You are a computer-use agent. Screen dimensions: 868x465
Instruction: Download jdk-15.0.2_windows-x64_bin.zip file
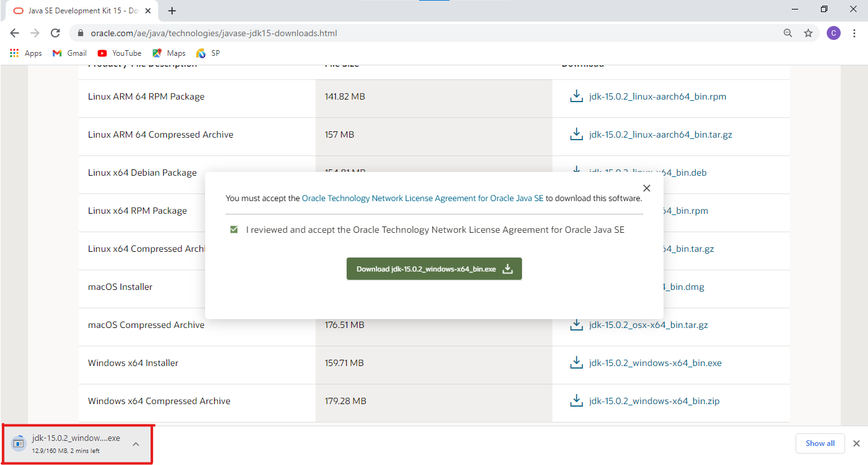pos(653,401)
